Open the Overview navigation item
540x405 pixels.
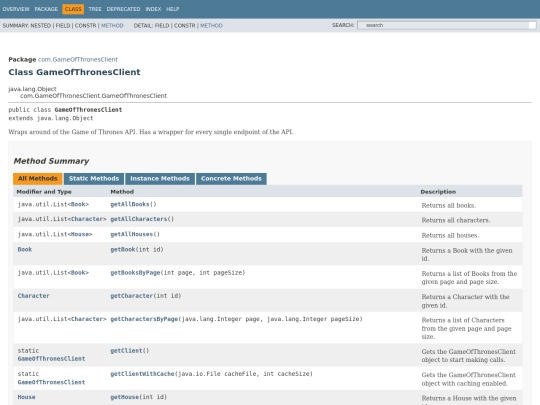pyautogui.click(x=16, y=9)
